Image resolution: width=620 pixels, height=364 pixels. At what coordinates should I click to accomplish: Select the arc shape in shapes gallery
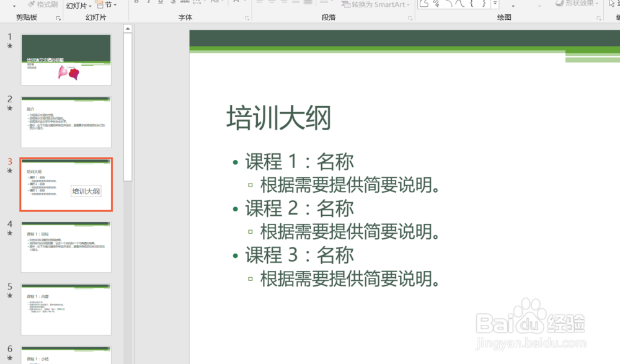[x=448, y=4]
